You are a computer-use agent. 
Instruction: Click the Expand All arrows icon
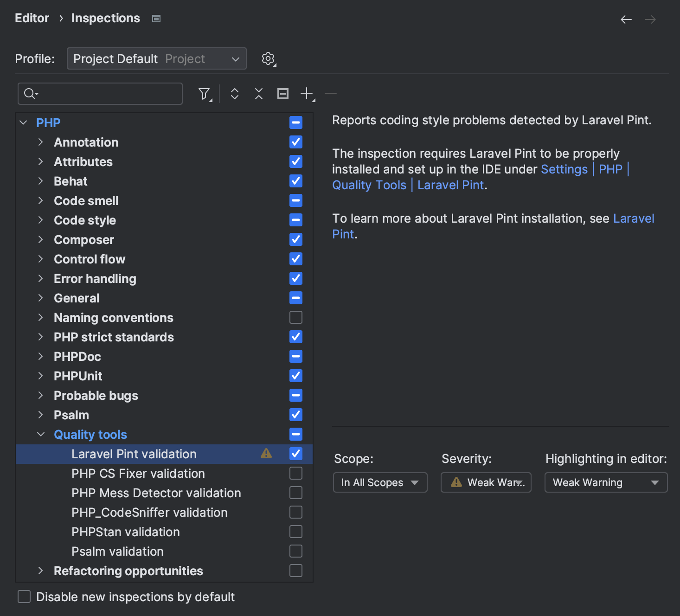coord(235,94)
